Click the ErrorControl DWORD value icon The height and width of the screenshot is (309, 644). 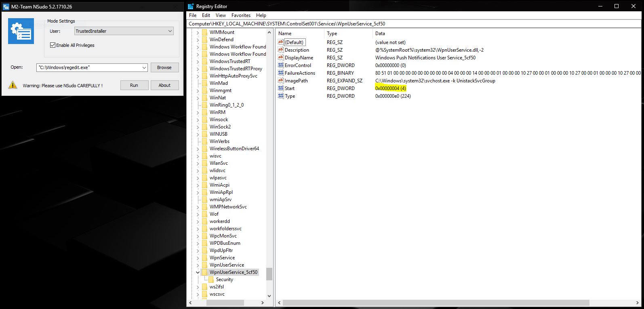pyautogui.click(x=281, y=65)
